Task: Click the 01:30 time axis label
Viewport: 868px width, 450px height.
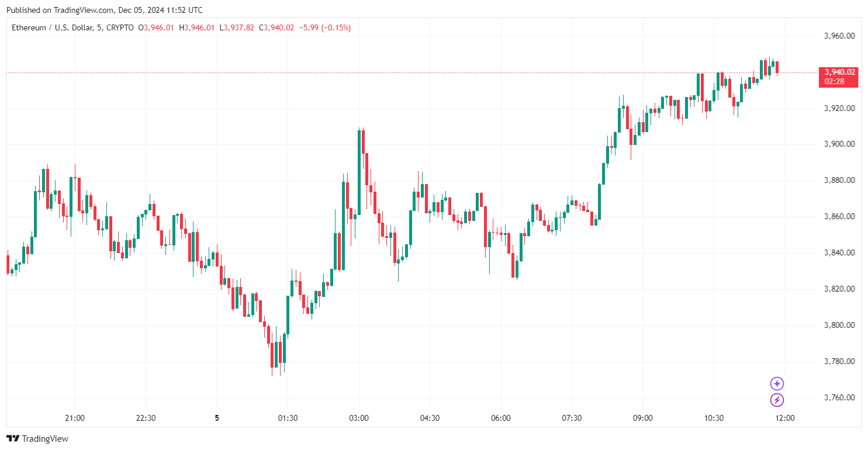Action: 288,418
